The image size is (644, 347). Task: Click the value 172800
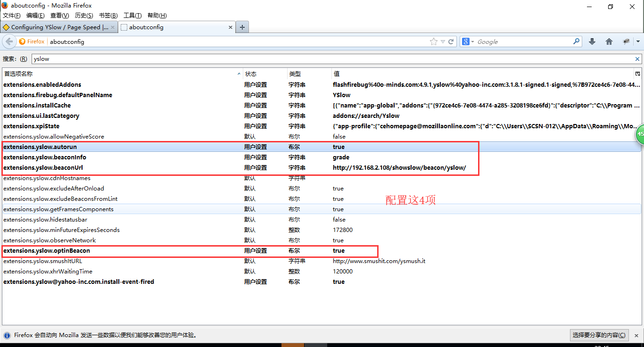343,230
